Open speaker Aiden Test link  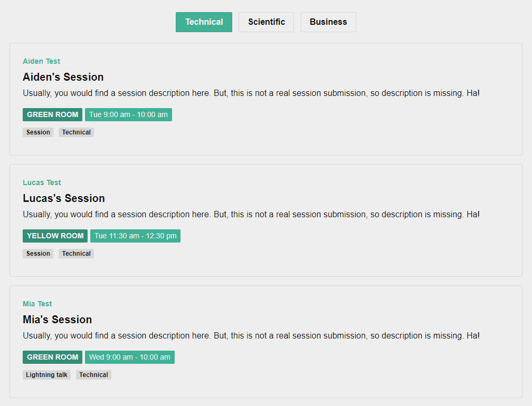pyautogui.click(x=41, y=61)
